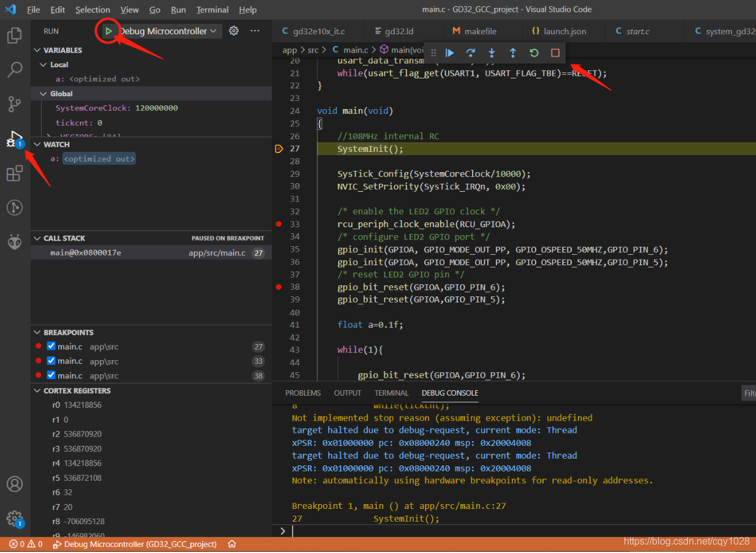Select DEBUG CONSOLE panel tab

[450, 393]
